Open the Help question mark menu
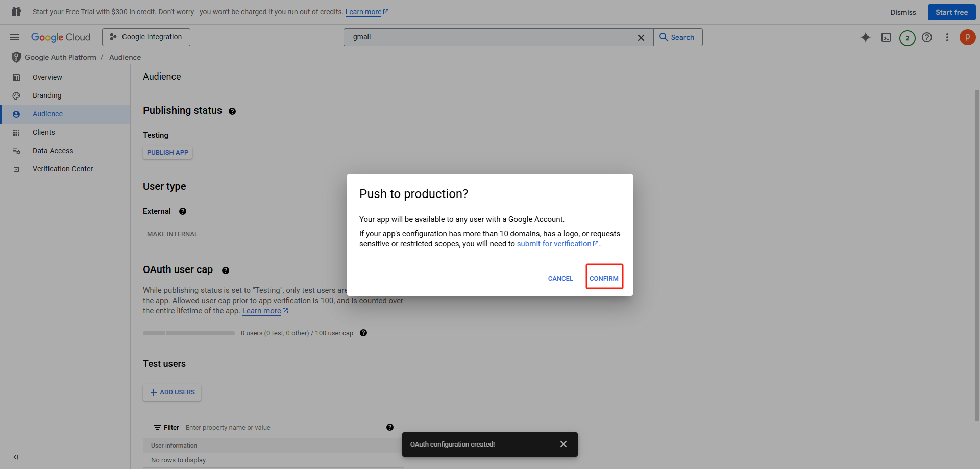980x469 pixels. (x=927, y=37)
